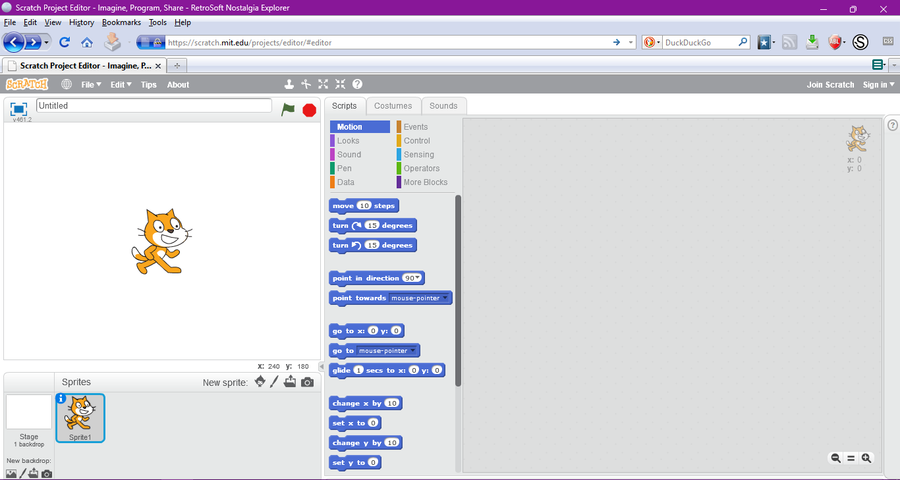Select the Sprite1 thumbnail

click(80, 418)
